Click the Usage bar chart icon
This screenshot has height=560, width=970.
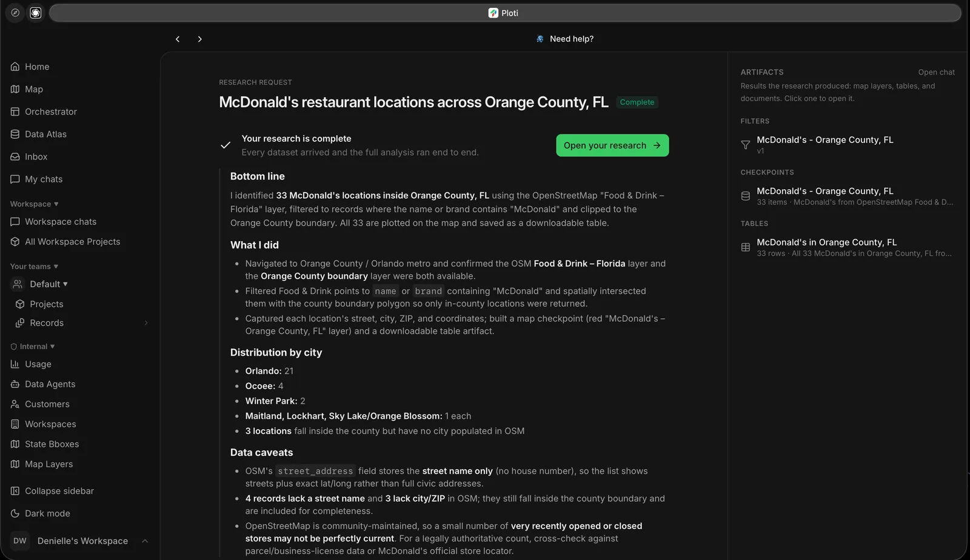[x=15, y=364]
